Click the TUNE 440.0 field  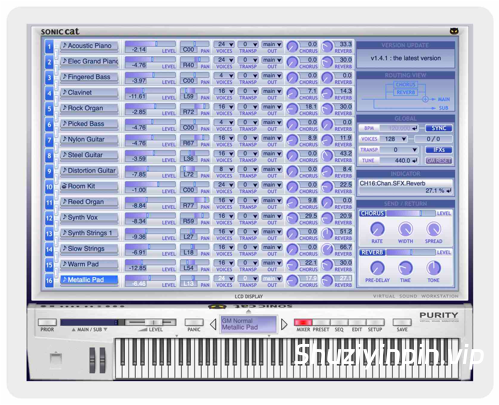pyautogui.click(x=399, y=161)
